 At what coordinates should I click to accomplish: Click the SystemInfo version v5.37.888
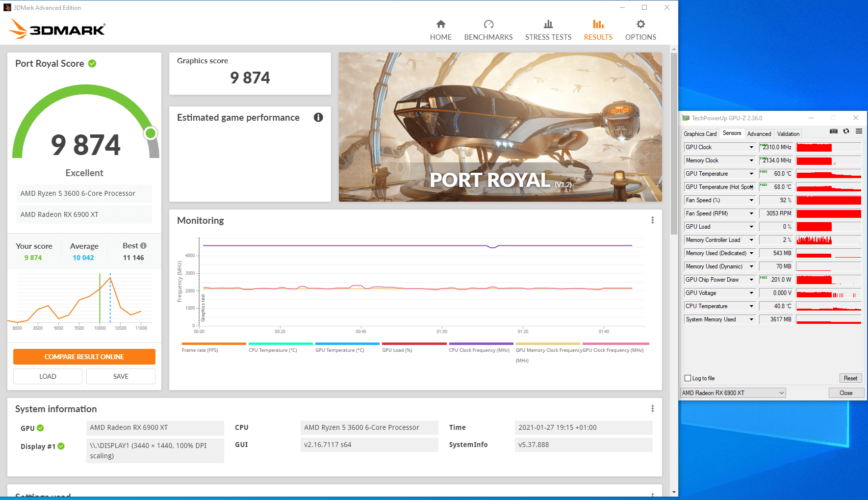tap(584, 445)
